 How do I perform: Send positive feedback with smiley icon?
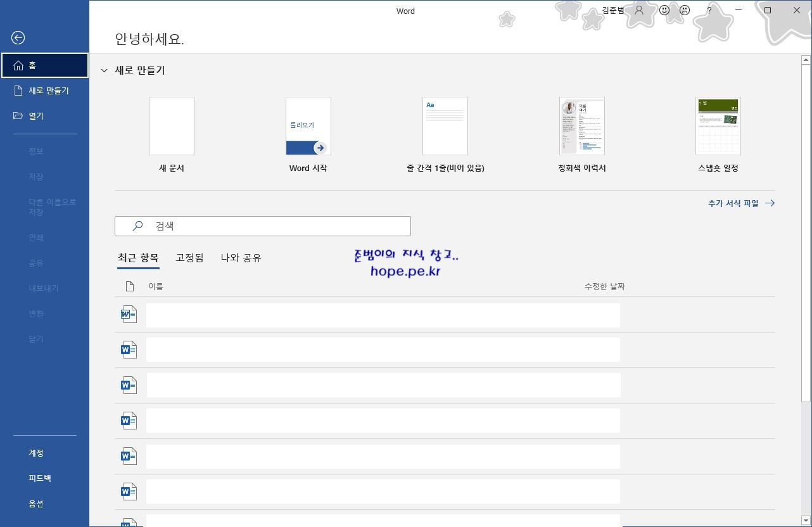(664, 10)
